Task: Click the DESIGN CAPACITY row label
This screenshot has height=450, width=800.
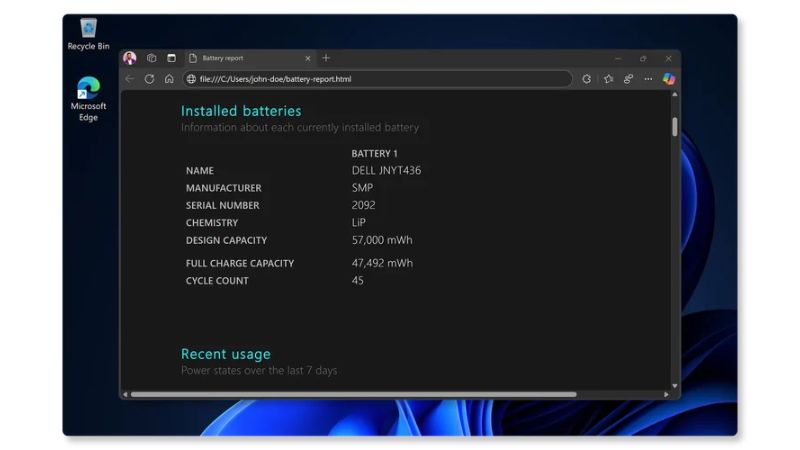Action: click(226, 240)
